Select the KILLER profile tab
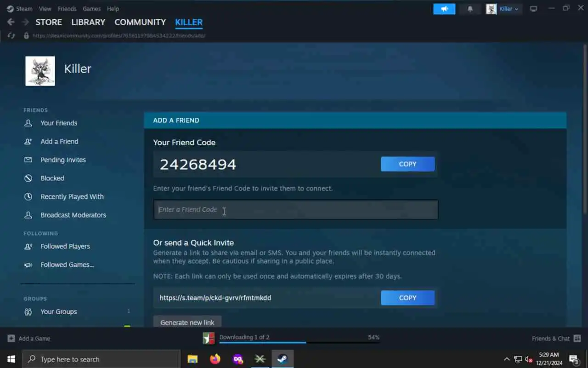Image resolution: width=588 pixels, height=368 pixels. [x=189, y=22]
